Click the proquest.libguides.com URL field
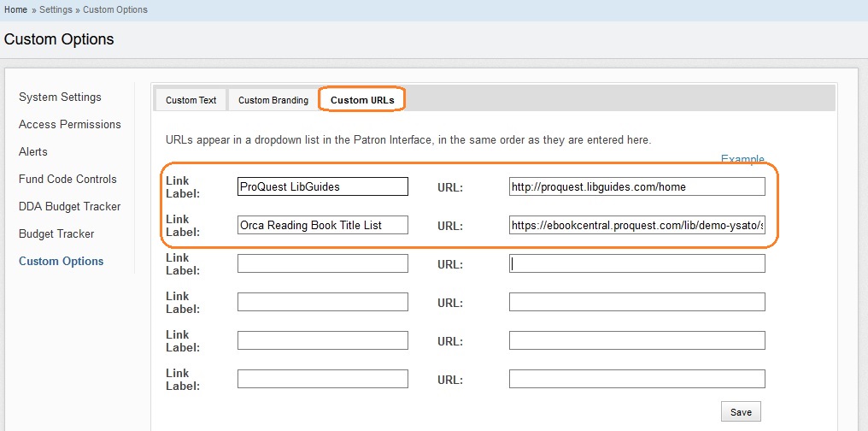 coord(636,186)
